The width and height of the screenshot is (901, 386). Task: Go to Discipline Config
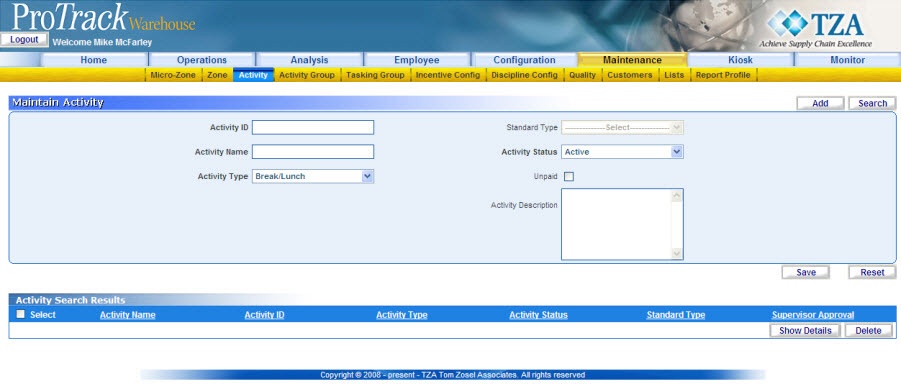pos(524,75)
